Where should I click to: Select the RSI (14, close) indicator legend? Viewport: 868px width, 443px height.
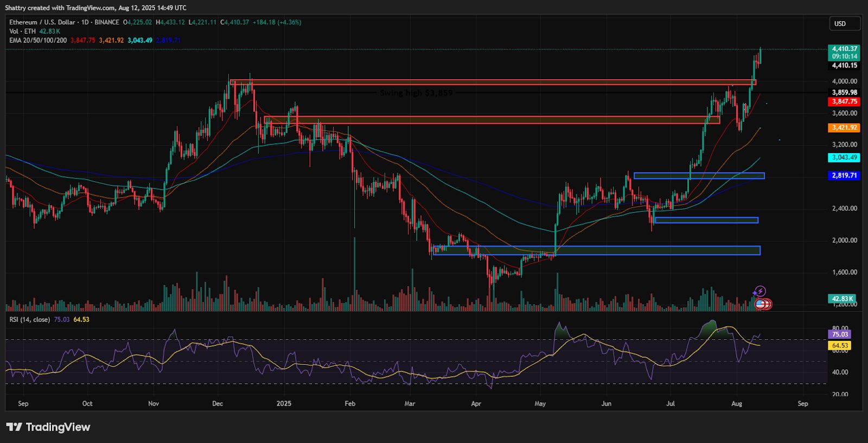(30, 320)
